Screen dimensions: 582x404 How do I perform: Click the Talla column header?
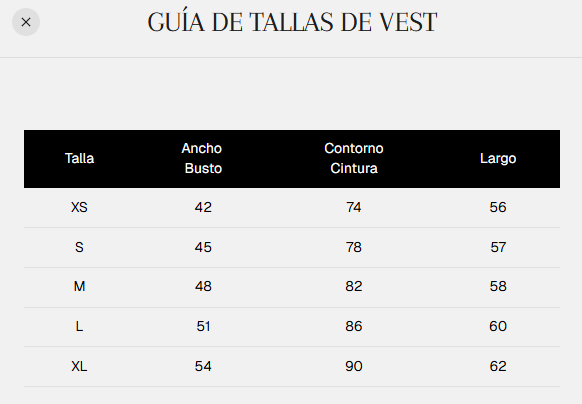[x=79, y=159]
